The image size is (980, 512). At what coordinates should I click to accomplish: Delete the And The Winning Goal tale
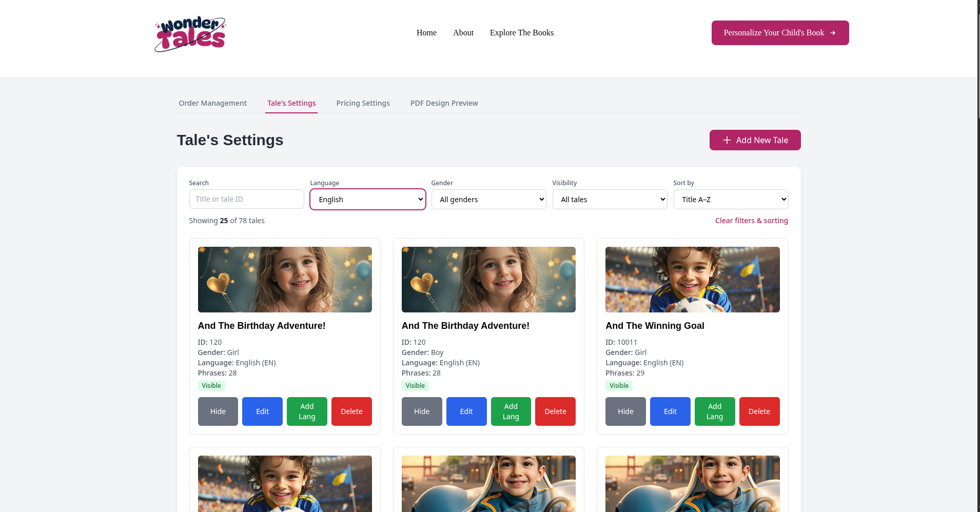click(759, 411)
